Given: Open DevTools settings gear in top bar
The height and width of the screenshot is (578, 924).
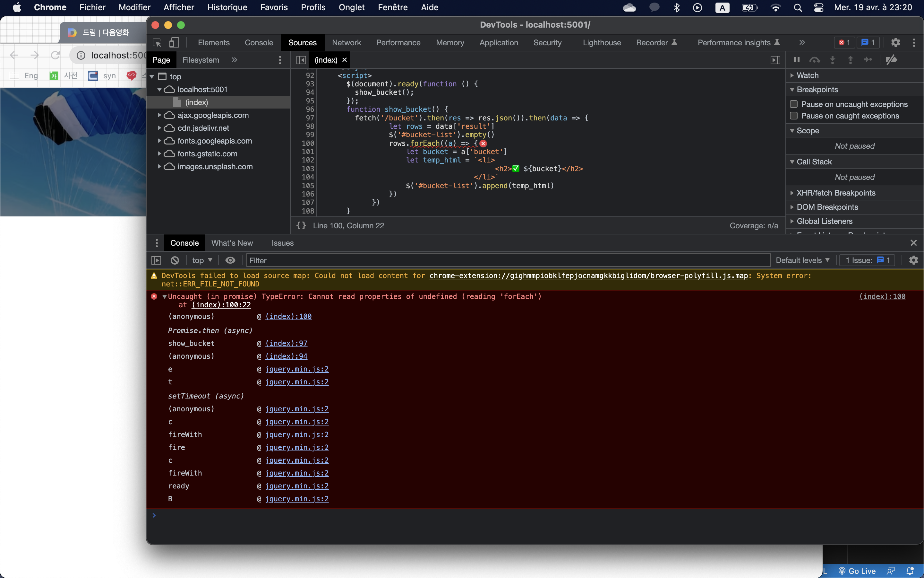Looking at the screenshot, I should pos(895,42).
